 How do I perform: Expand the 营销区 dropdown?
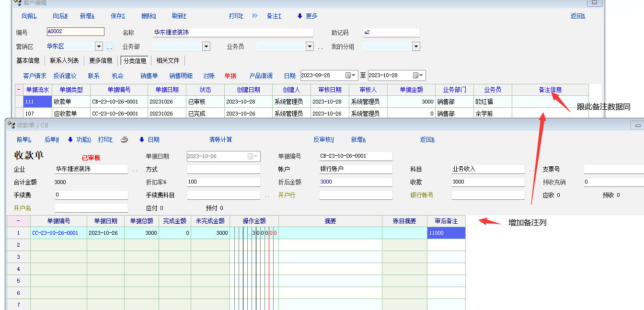99,46
